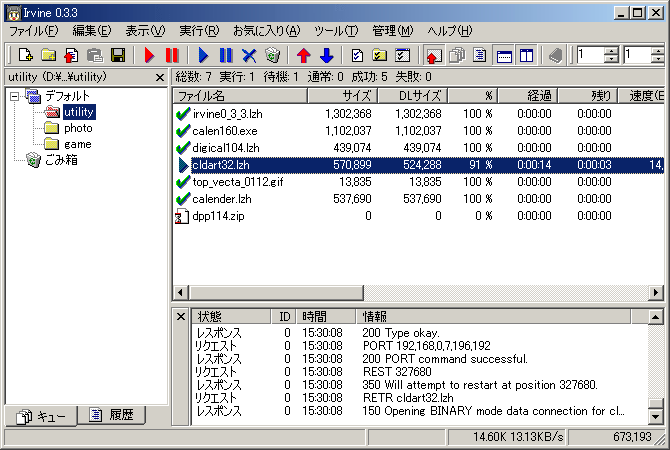
Task: Click down arrow of first number spinner
Action: pyautogui.click(x=611, y=59)
